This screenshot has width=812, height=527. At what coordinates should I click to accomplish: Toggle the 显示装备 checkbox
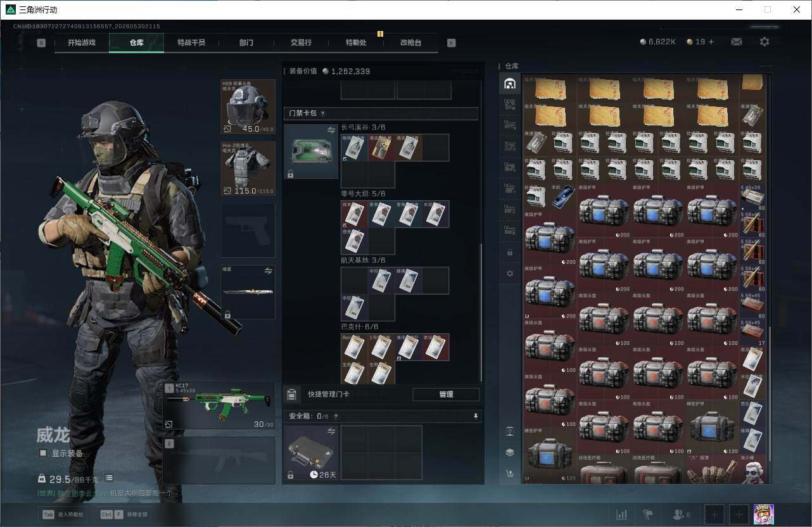coord(43,453)
